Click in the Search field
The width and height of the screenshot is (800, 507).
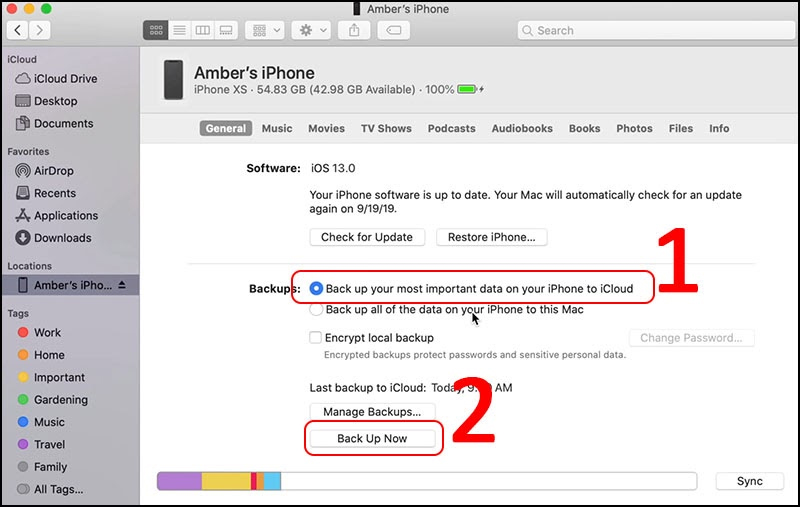(656, 31)
